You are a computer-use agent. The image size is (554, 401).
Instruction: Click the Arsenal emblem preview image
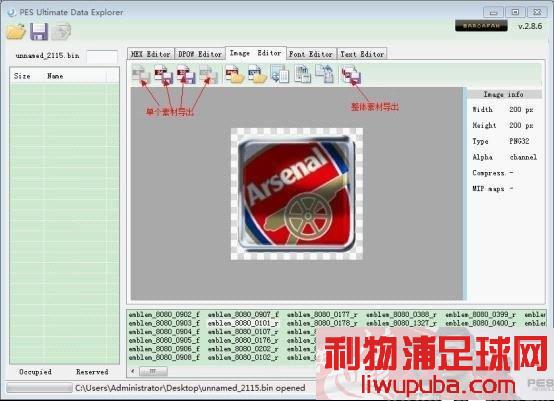[297, 194]
